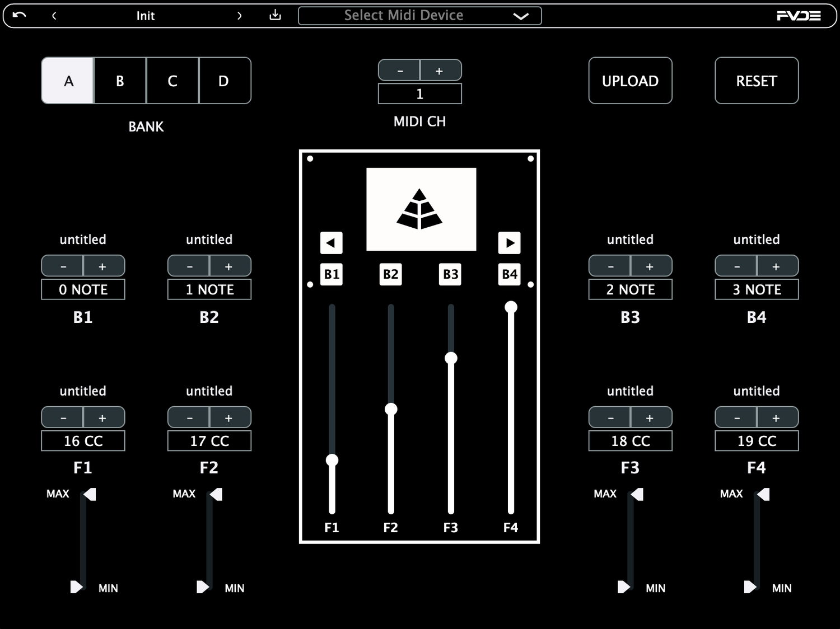Click left arrow button on device

click(331, 243)
